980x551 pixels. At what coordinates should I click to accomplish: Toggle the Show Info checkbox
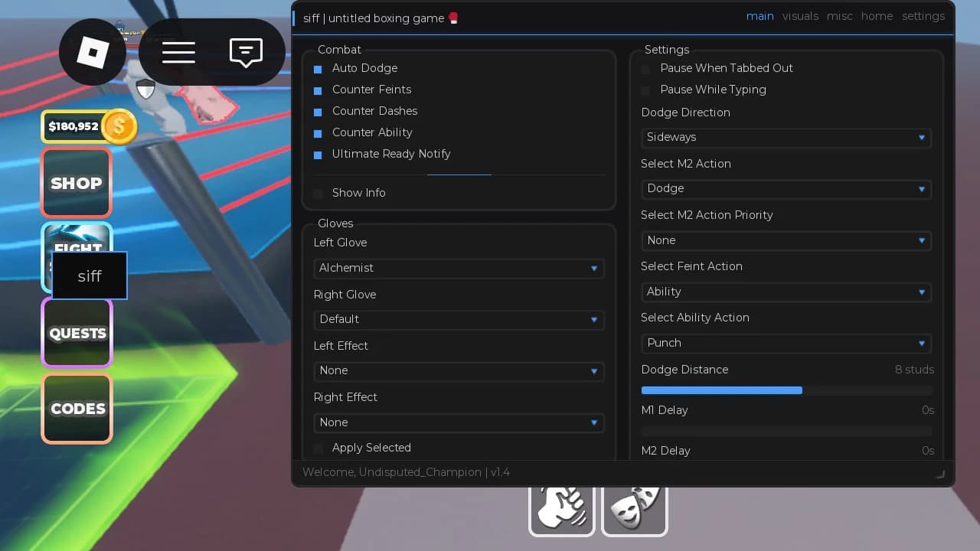(318, 194)
